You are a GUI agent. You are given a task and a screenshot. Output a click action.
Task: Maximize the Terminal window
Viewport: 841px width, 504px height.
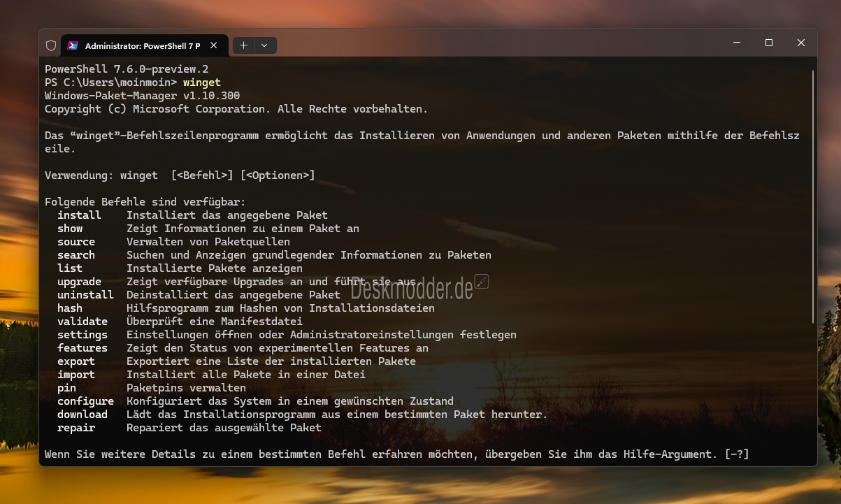point(769,43)
